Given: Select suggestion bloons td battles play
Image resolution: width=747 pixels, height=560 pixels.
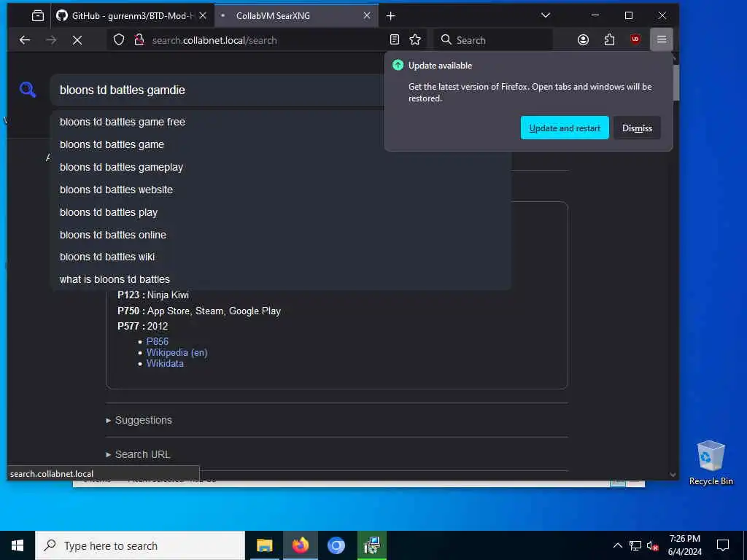Looking at the screenshot, I should pyautogui.click(x=281, y=212).
